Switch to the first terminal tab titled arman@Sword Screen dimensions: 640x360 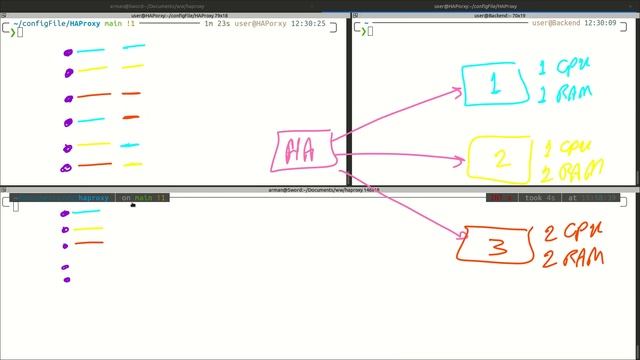point(157,6)
